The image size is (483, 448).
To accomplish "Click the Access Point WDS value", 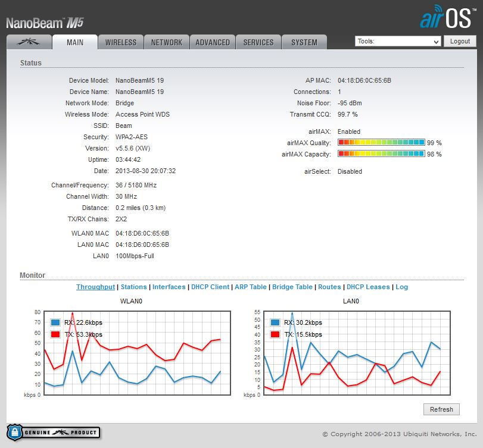I will [x=142, y=114].
